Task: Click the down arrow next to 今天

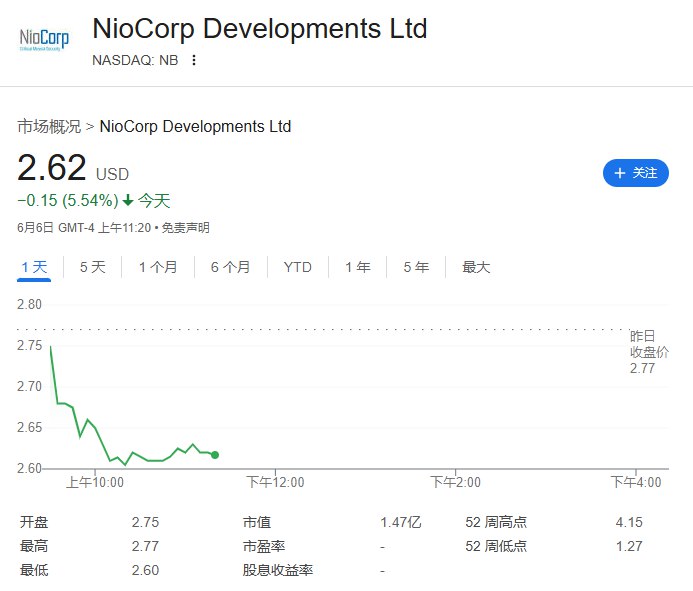Action: 128,201
